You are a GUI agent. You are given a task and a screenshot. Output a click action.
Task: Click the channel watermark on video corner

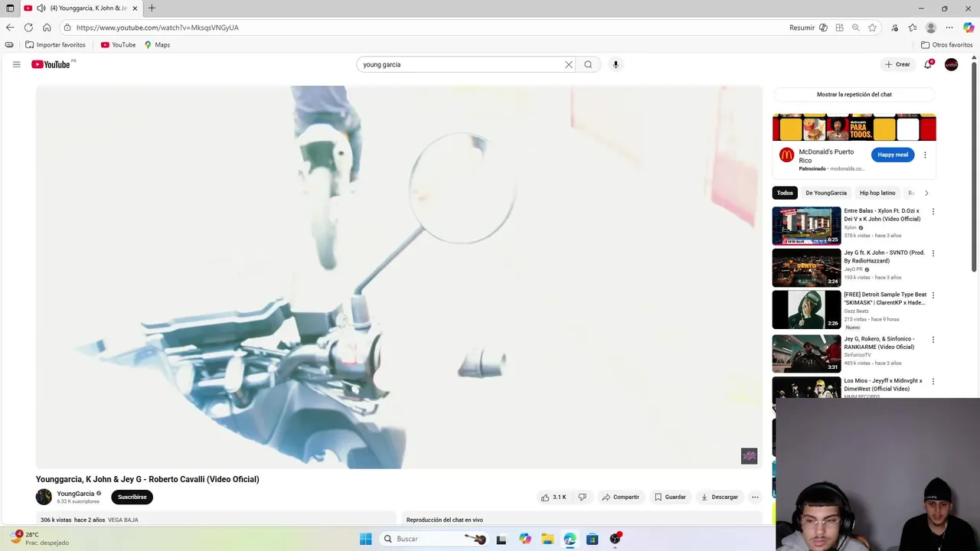point(749,456)
